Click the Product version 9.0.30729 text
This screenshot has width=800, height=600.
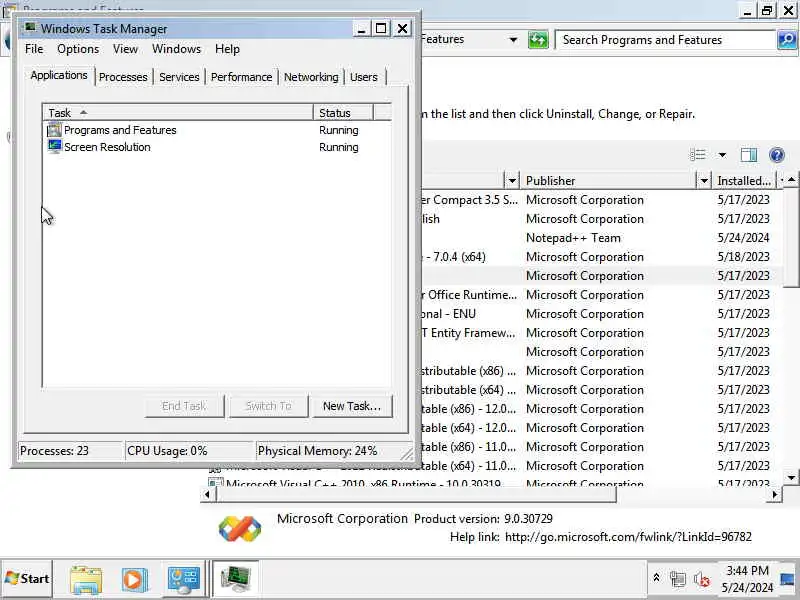point(483,519)
